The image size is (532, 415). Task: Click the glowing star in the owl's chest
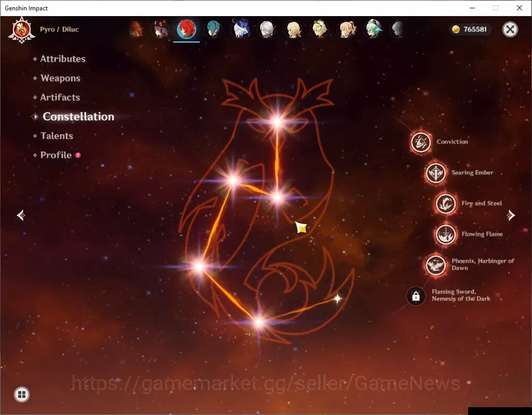[x=277, y=198]
